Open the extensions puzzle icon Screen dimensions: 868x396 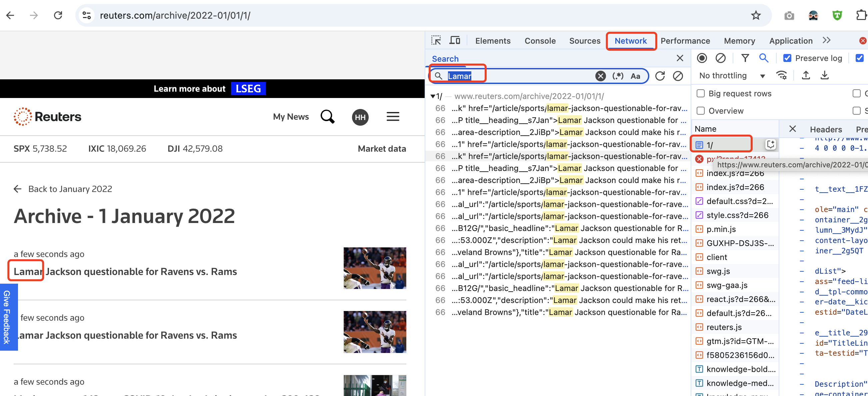[861, 16]
